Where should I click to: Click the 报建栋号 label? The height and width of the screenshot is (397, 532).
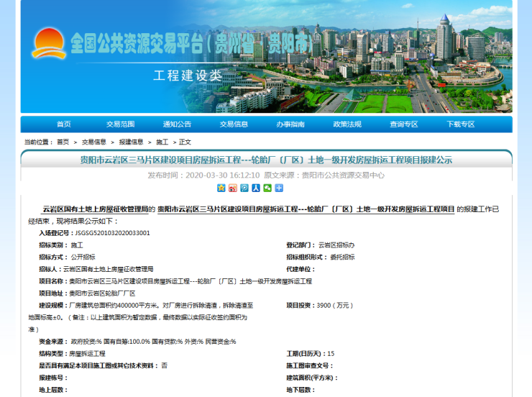tap(53, 378)
